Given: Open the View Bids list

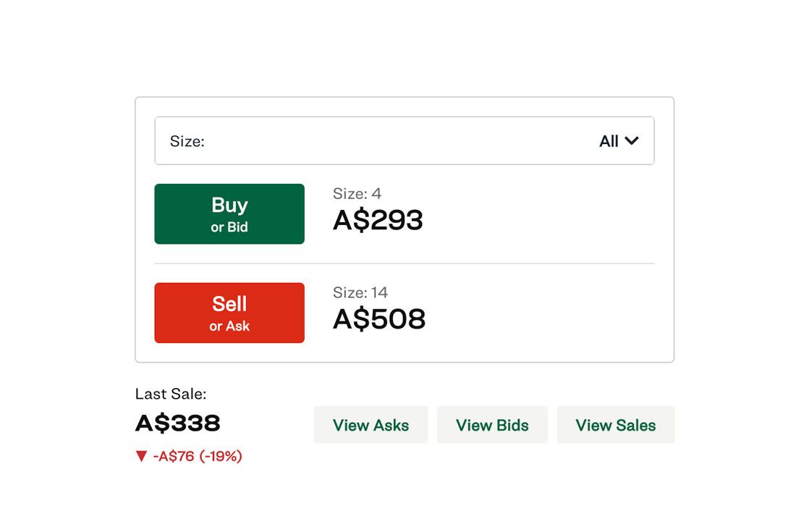Looking at the screenshot, I should 492,425.
